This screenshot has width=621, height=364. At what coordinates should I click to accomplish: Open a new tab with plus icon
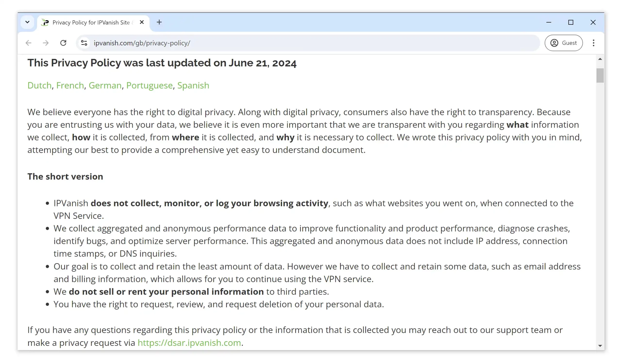pyautogui.click(x=159, y=22)
